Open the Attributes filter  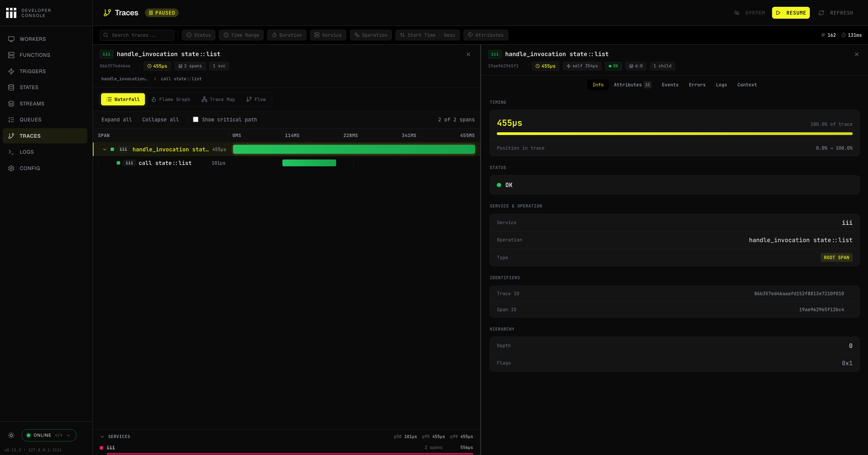[486, 35]
